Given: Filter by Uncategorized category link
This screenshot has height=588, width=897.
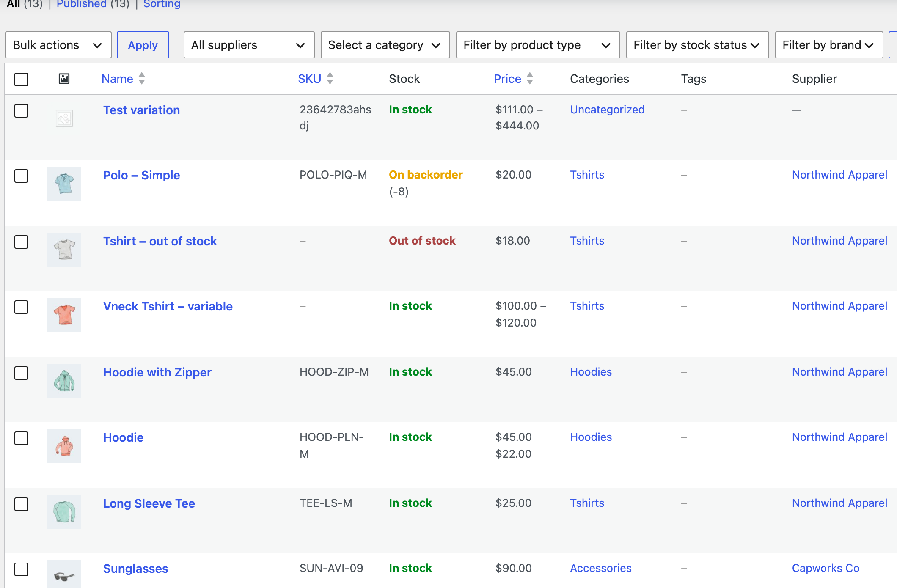Looking at the screenshot, I should pyautogui.click(x=608, y=110).
